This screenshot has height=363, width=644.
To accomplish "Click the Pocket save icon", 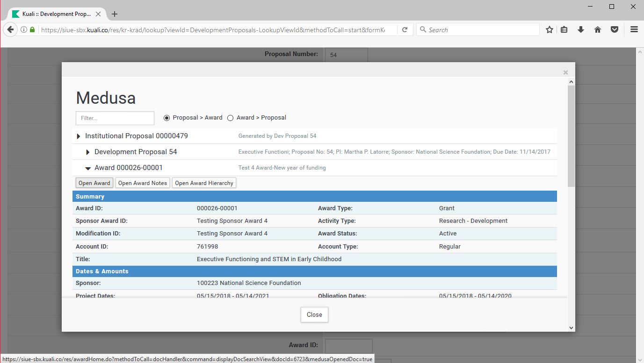I will [x=615, y=29].
